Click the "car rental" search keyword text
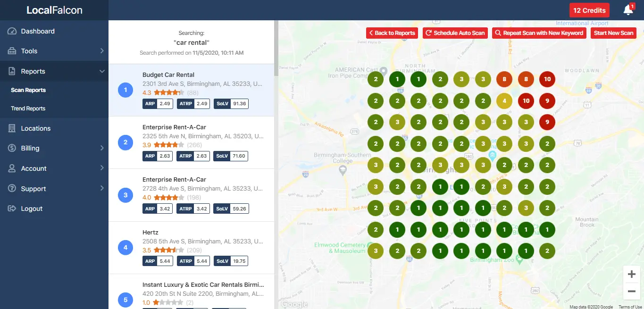Screen dimensions: 644x309 tap(192, 43)
